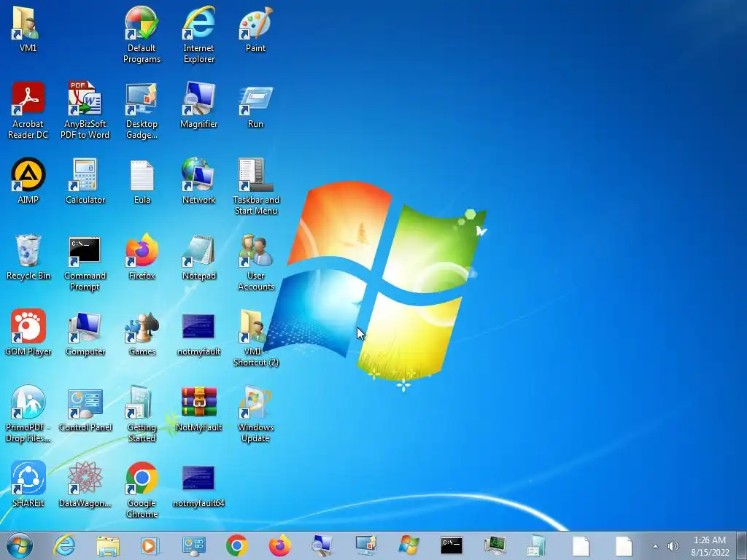
Task: Open the Calculator shortcut
Action: (x=85, y=181)
